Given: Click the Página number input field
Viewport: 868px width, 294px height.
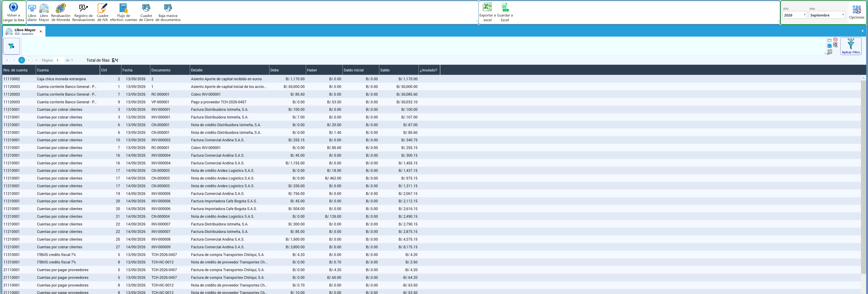Looking at the screenshot, I should pyautogui.click(x=59, y=60).
